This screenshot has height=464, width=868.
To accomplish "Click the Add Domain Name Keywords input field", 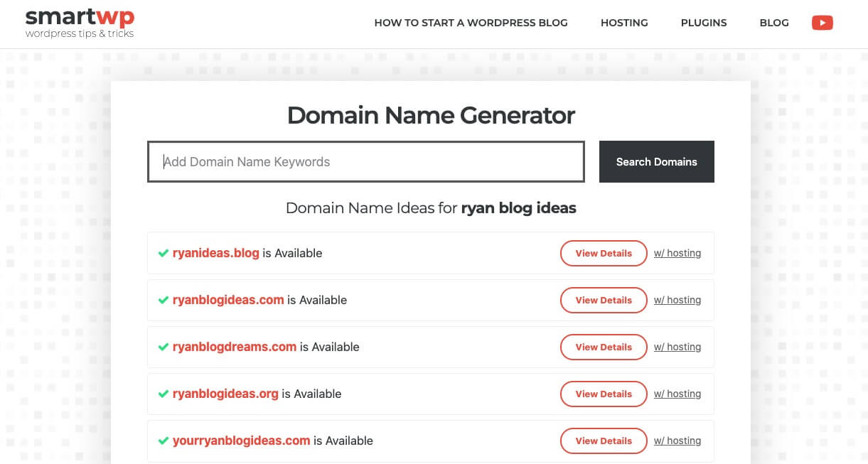I will click(x=365, y=161).
